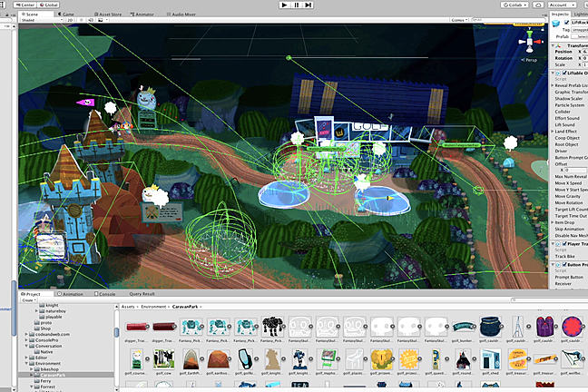Expand Reveal Prefab List property
The height and width of the screenshot is (392, 588).
coord(553,85)
